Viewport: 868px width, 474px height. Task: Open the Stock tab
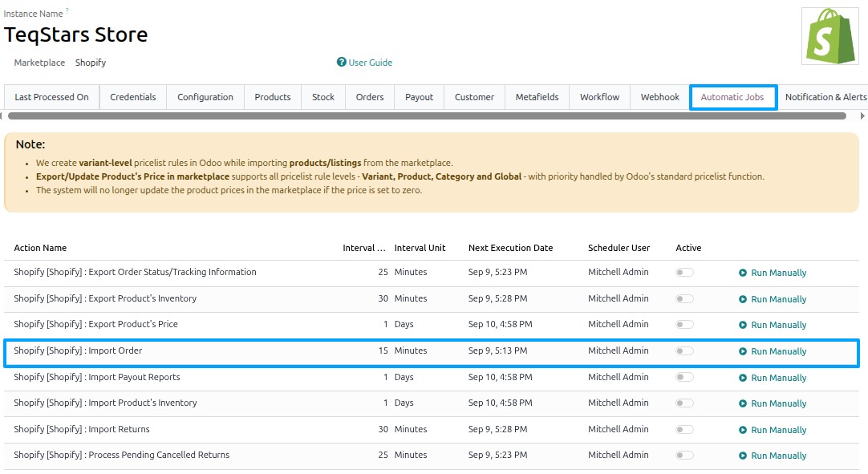click(323, 97)
